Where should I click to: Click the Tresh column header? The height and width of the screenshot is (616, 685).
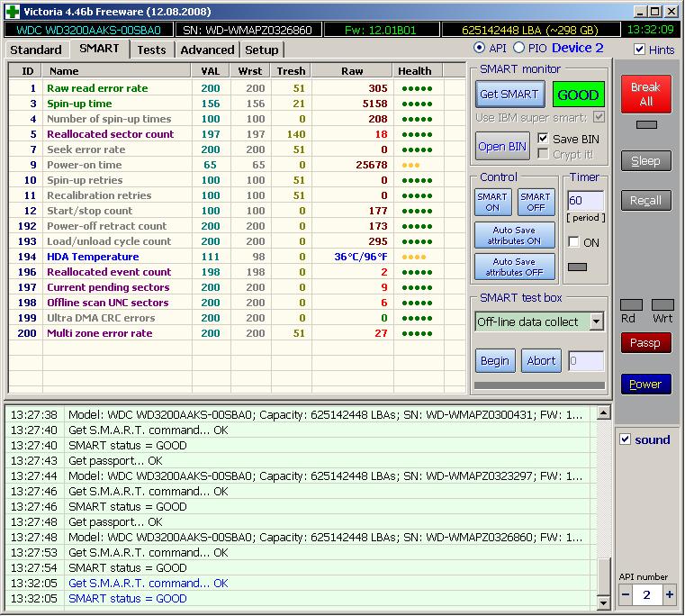pos(291,71)
